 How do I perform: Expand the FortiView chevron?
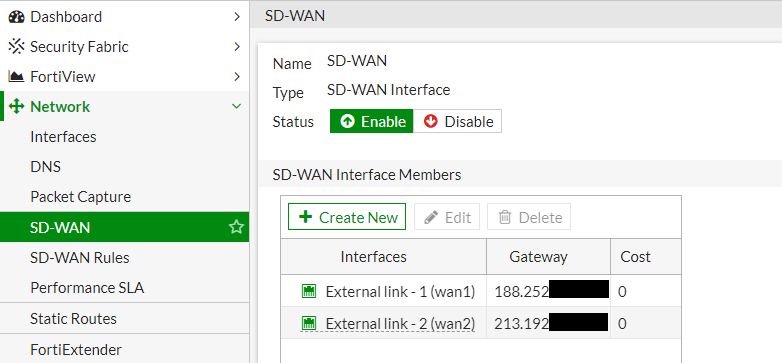click(237, 76)
